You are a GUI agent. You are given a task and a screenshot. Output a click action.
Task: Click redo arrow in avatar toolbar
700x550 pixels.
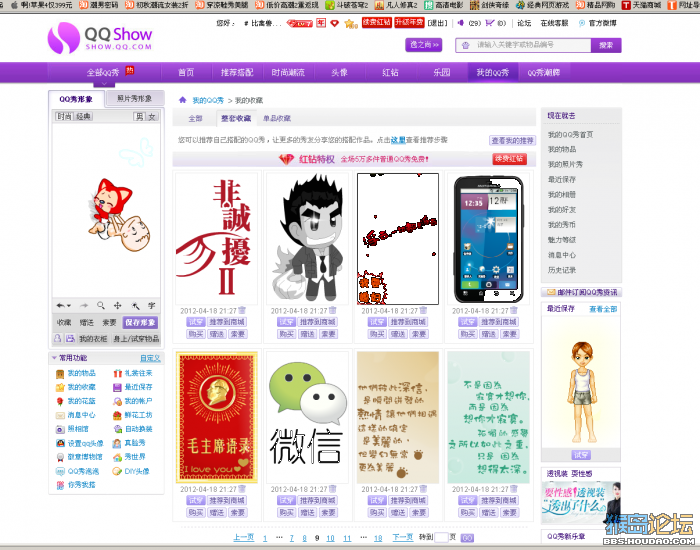tap(84, 306)
